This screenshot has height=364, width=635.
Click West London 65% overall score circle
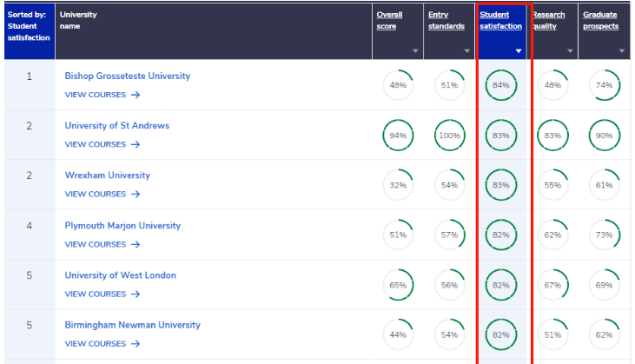point(398,285)
